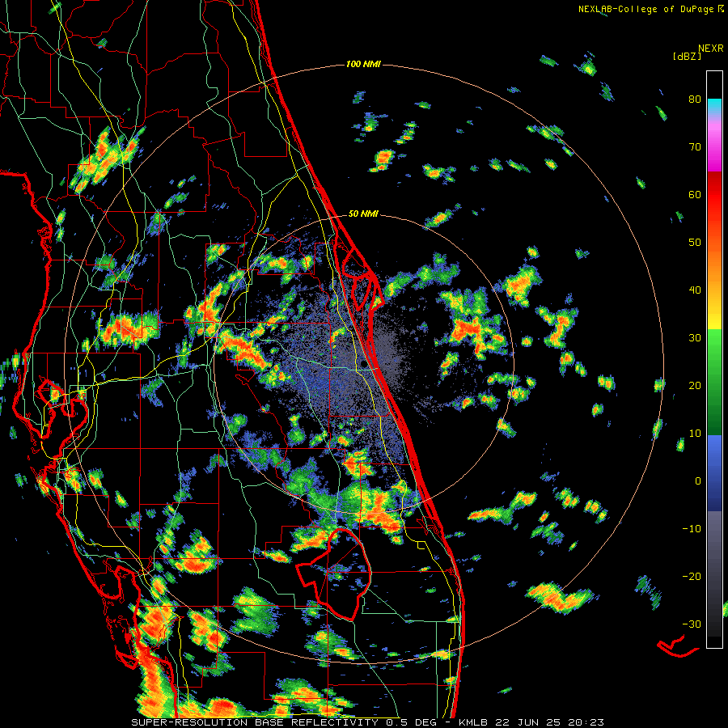Click the [dBZ] unit label
The width and height of the screenshot is (728, 728).
[687, 57]
